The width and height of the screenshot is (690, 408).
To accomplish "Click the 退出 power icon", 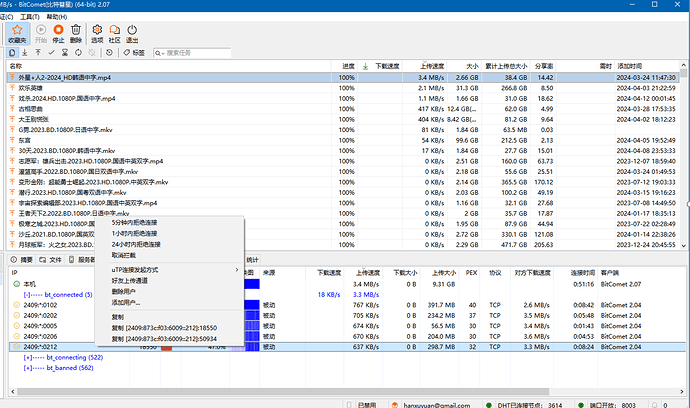I will [x=132, y=33].
